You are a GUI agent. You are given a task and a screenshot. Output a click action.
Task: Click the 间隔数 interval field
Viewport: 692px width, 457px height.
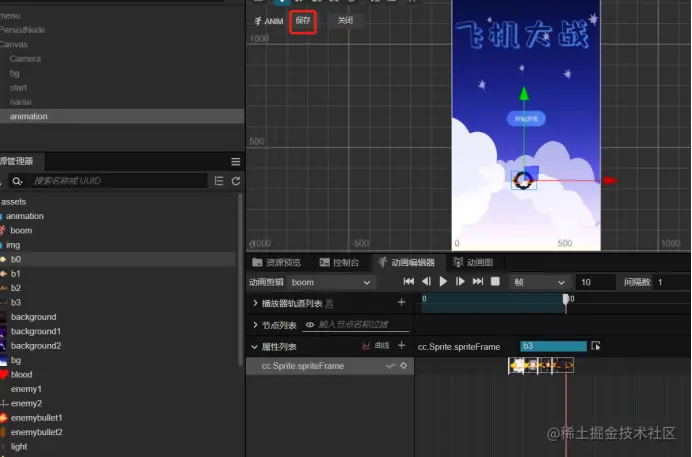[672, 282]
